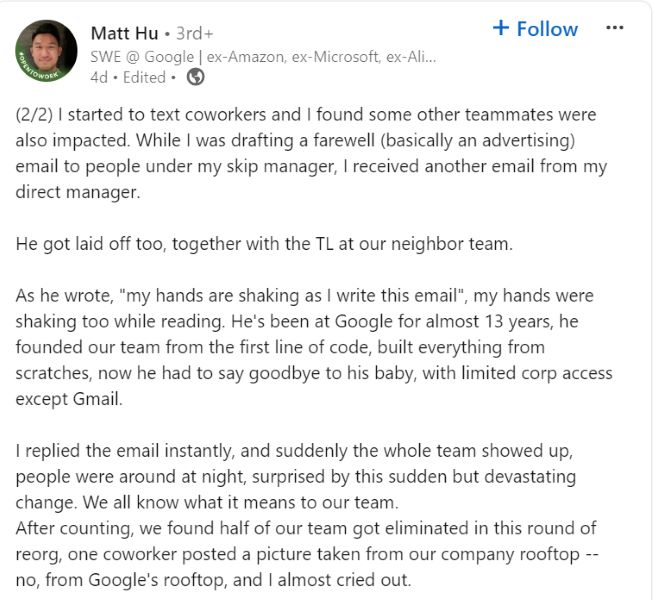
Task: Click the 4d post timestamp
Action: point(99,76)
